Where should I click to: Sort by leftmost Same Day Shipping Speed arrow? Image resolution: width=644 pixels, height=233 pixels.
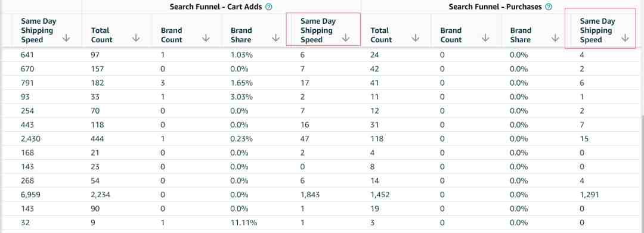pos(66,38)
